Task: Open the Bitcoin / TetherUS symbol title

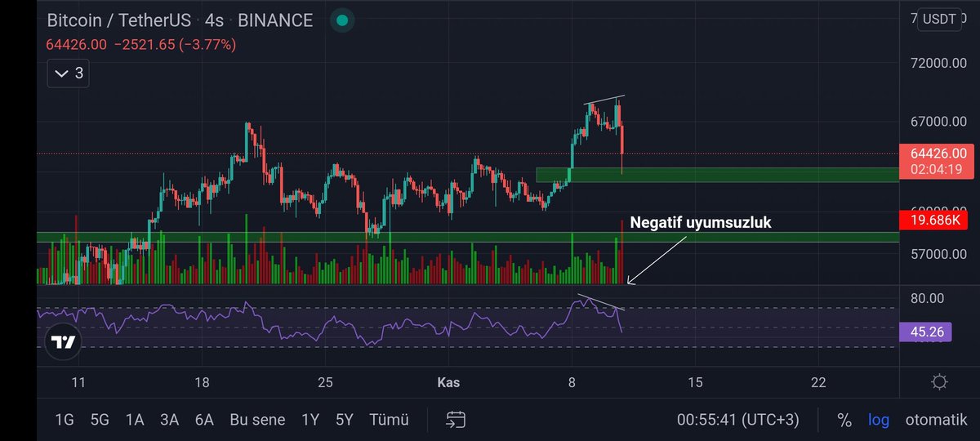Action: (x=119, y=20)
